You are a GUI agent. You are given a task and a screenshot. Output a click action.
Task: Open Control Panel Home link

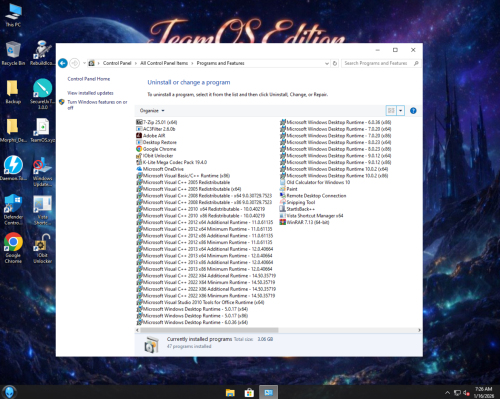pyautogui.click(x=89, y=79)
